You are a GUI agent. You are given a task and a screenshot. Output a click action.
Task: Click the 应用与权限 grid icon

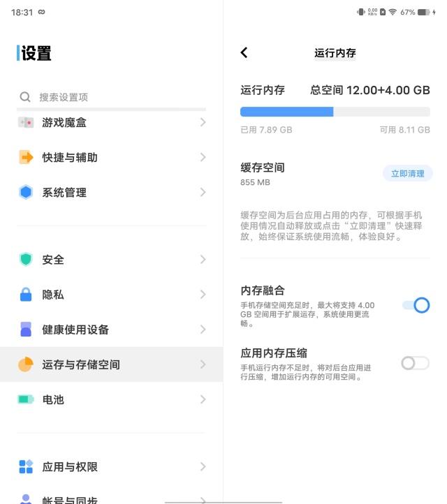[26, 466]
